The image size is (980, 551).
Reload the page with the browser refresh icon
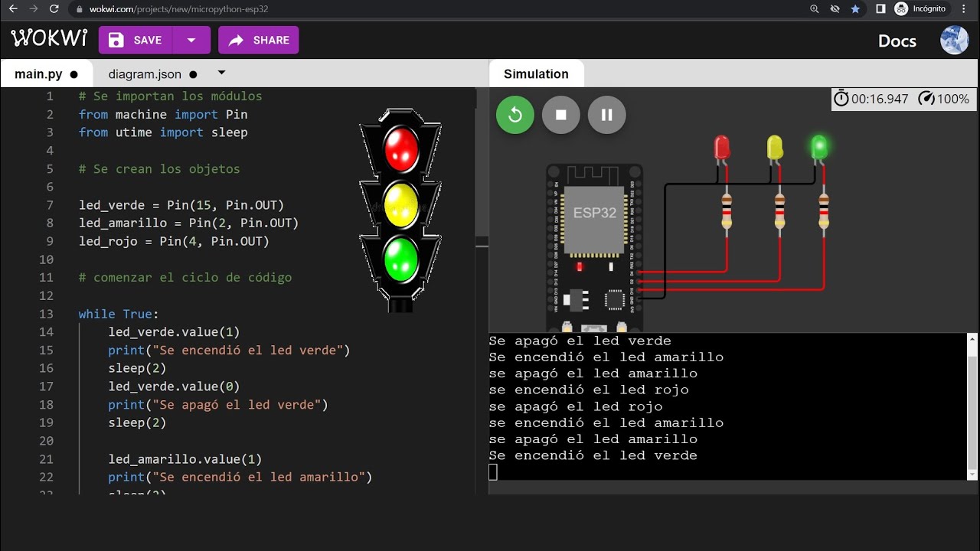pos(54,9)
